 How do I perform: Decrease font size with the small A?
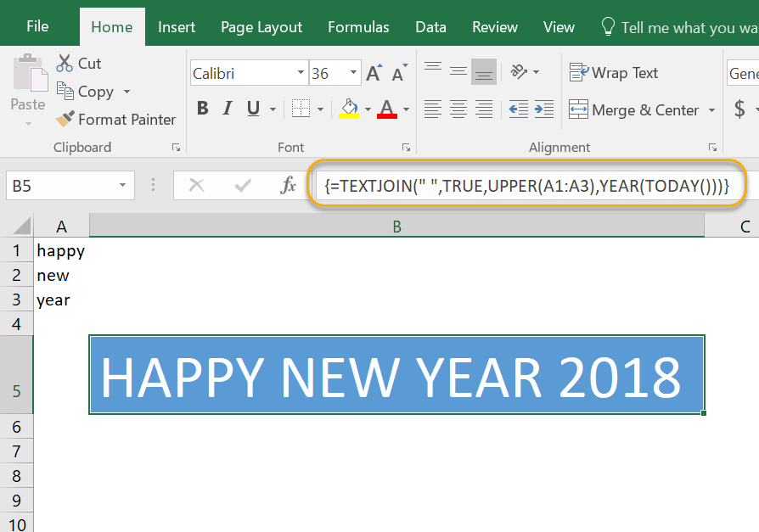[399, 74]
